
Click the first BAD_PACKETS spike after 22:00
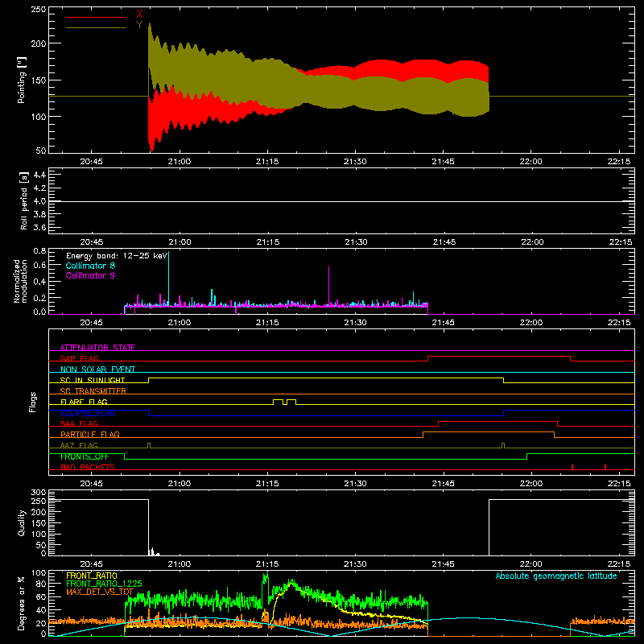[x=572, y=467]
